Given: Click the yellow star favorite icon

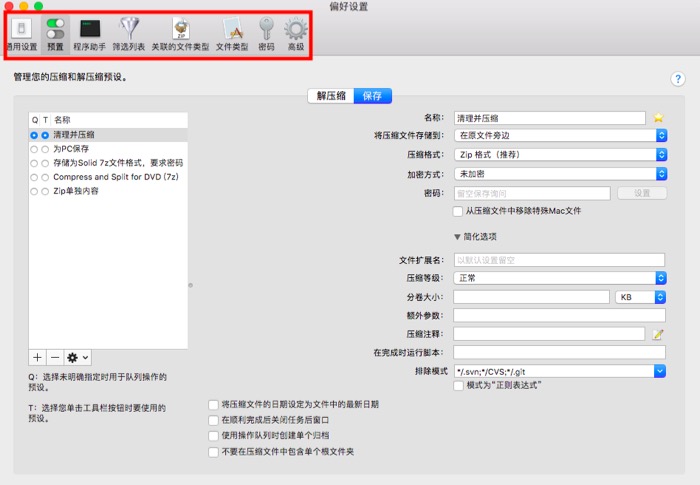Looking at the screenshot, I should [x=658, y=117].
